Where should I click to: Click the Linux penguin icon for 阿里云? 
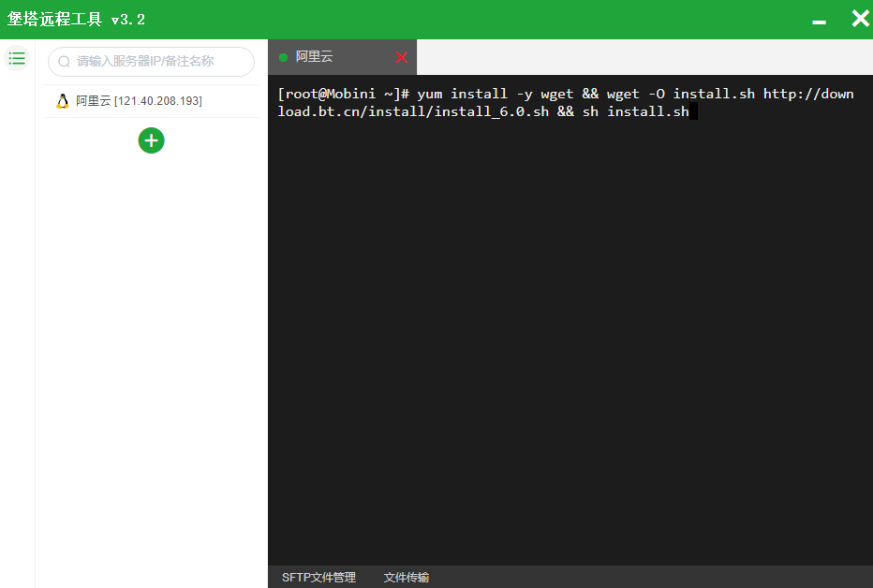click(63, 101)
